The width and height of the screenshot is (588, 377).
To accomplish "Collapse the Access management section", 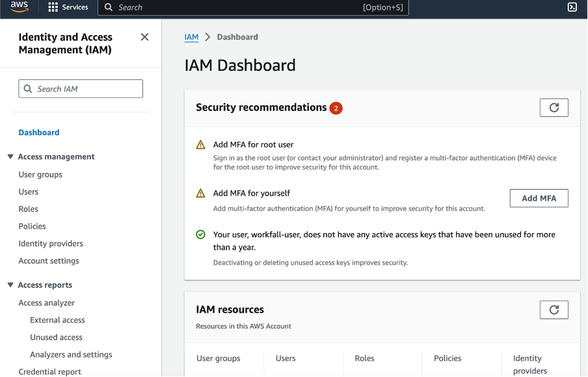I will (10, 157).
